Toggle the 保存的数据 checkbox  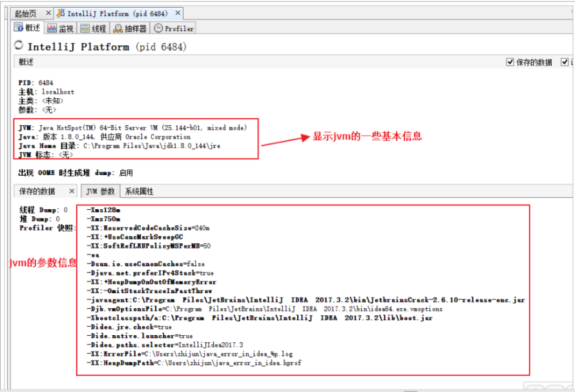510,62
